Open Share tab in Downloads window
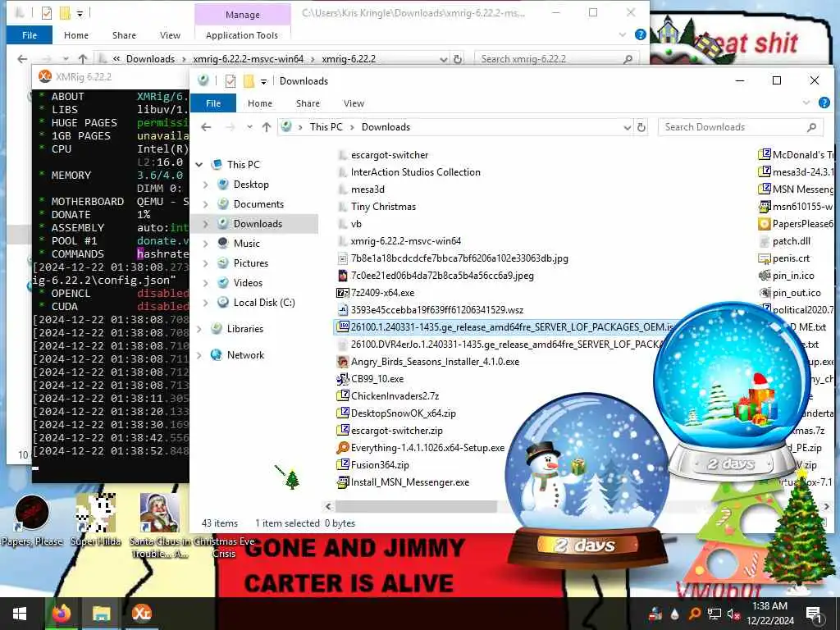 [x=308, y=103]
